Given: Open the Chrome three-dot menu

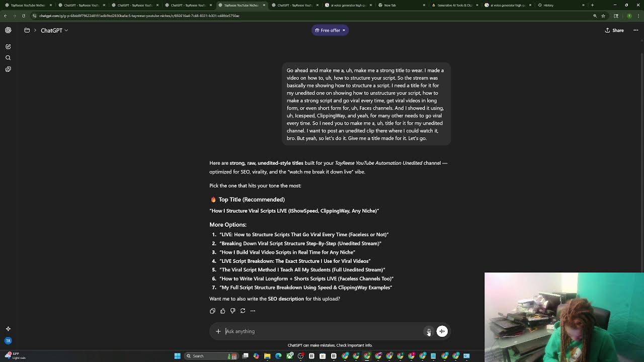Looking at the screenshot, I should coord(637,16).
